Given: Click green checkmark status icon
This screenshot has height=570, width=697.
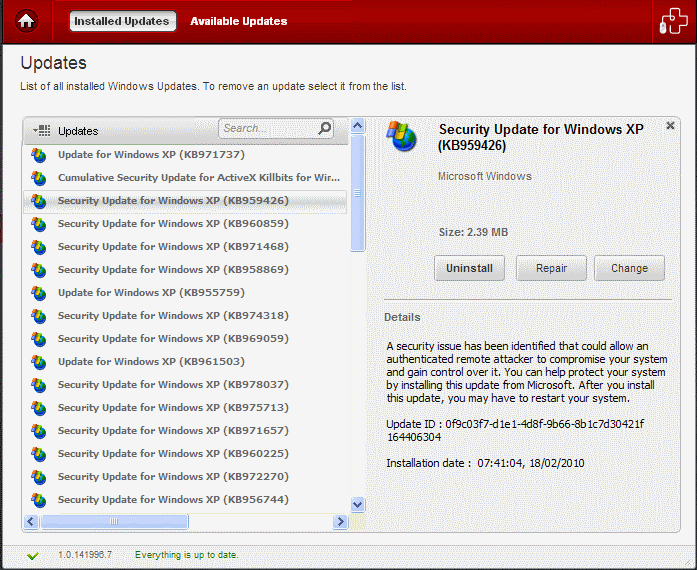Looking at the screenshot, I should [32, 555].
